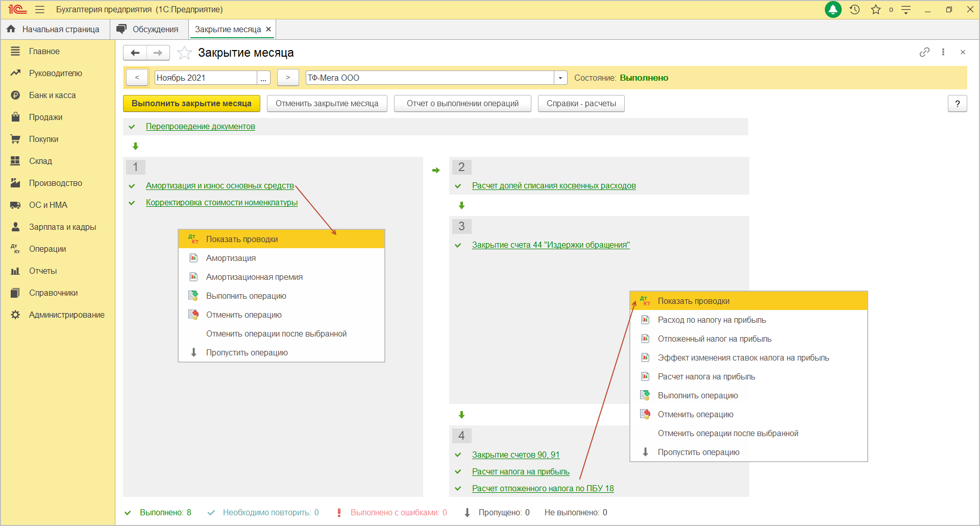Click Закрытие счета 44 link

tap(551, 245)
